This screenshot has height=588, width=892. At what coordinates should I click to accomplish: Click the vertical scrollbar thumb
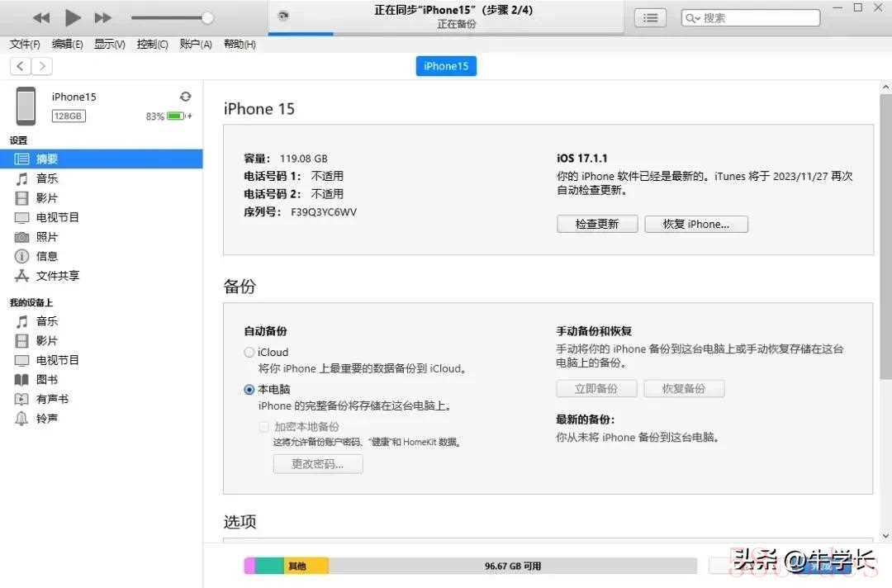pyautogui.click(x=885, y=236)
